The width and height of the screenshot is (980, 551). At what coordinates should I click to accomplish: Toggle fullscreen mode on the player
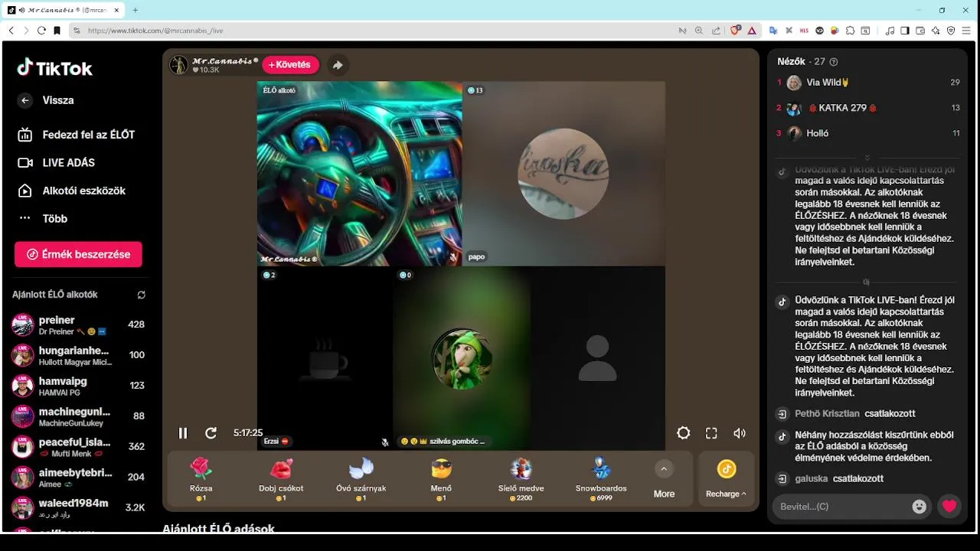[x=711, y=433]
